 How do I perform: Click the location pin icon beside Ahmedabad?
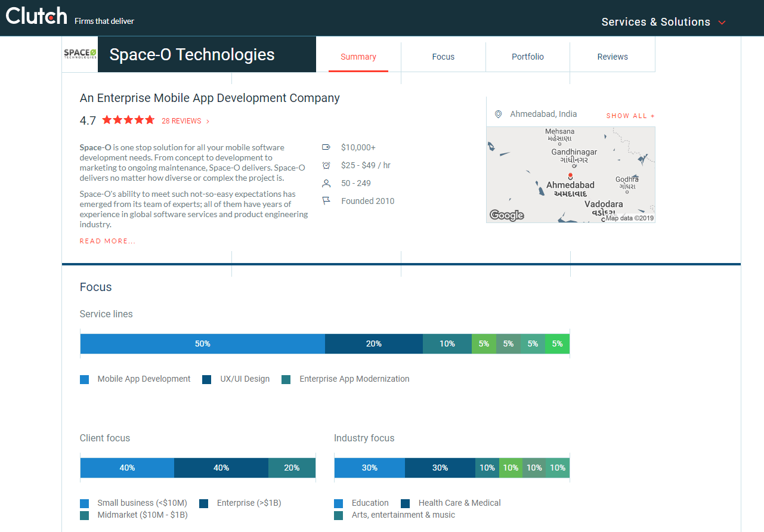(498, 114)
